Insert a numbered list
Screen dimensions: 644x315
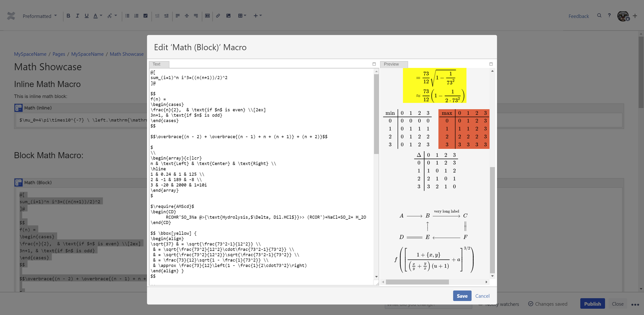click(136, 16)
